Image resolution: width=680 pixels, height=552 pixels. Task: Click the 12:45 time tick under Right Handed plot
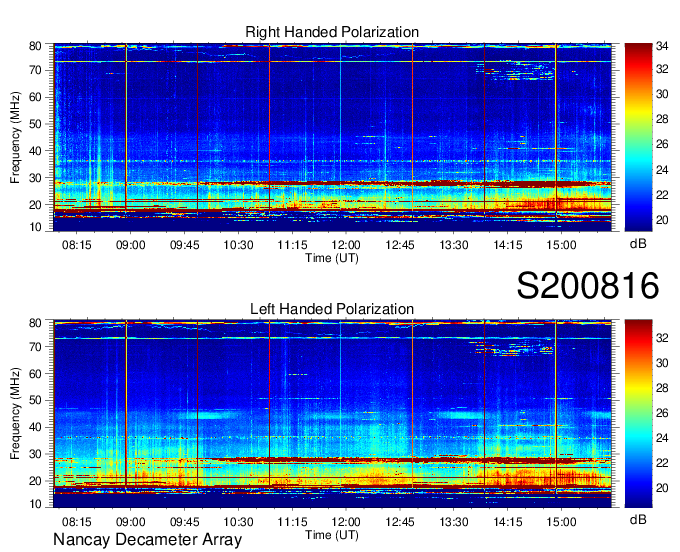pyautogui.click(x=400, y=245)
